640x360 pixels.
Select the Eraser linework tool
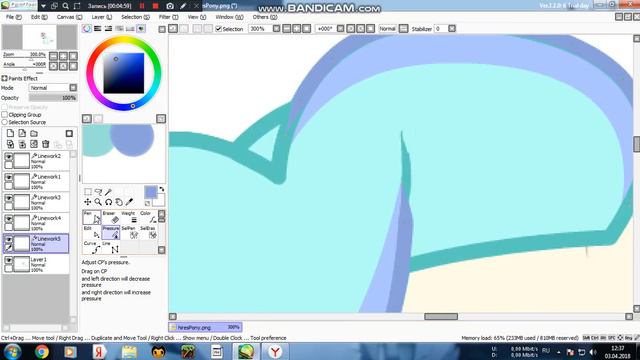(110, 218)
